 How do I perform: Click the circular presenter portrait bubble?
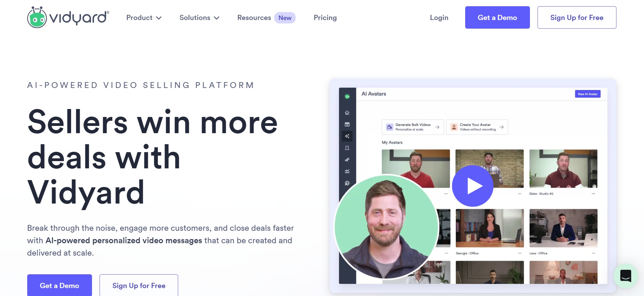pyautogui.click(x=386, y=227)
